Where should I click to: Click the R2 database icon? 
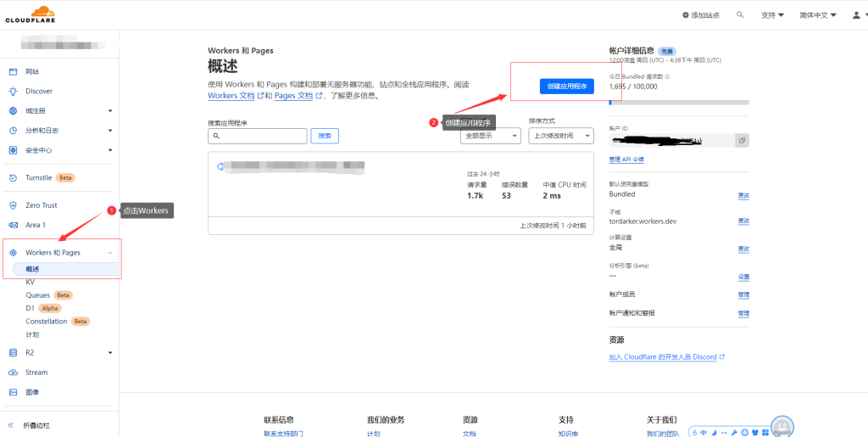click(14, 352)
